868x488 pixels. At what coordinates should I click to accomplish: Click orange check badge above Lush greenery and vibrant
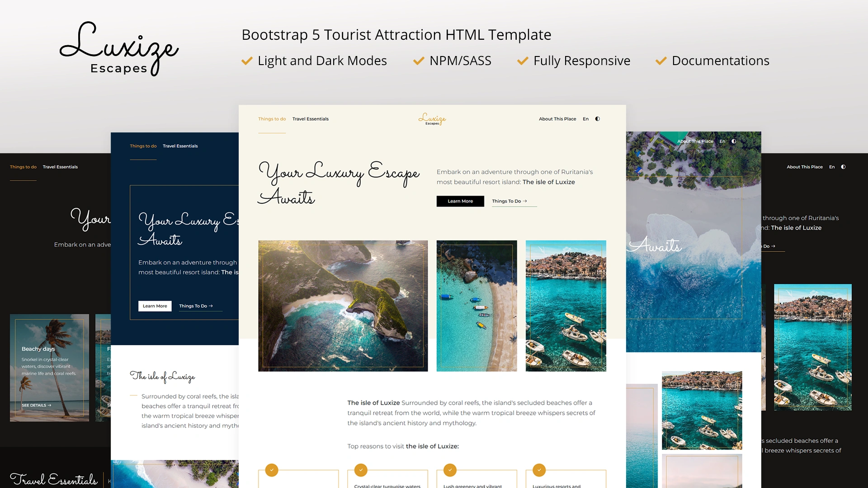[450, 470]
